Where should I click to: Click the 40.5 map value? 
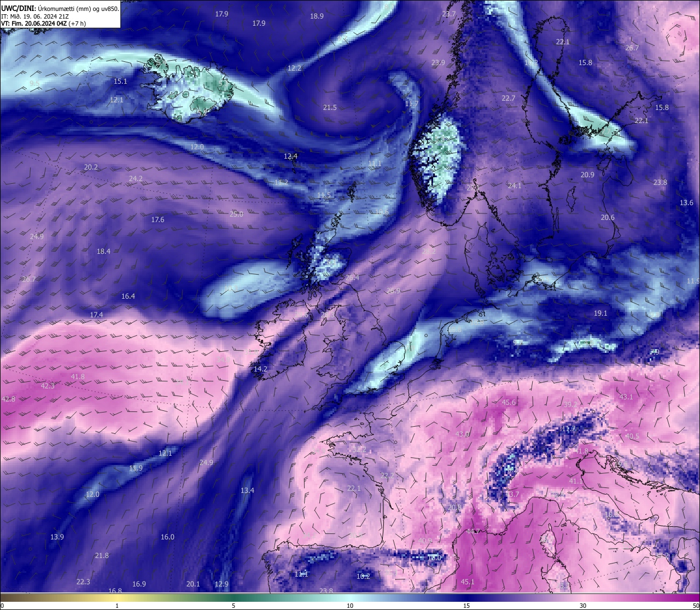(632, 437)
